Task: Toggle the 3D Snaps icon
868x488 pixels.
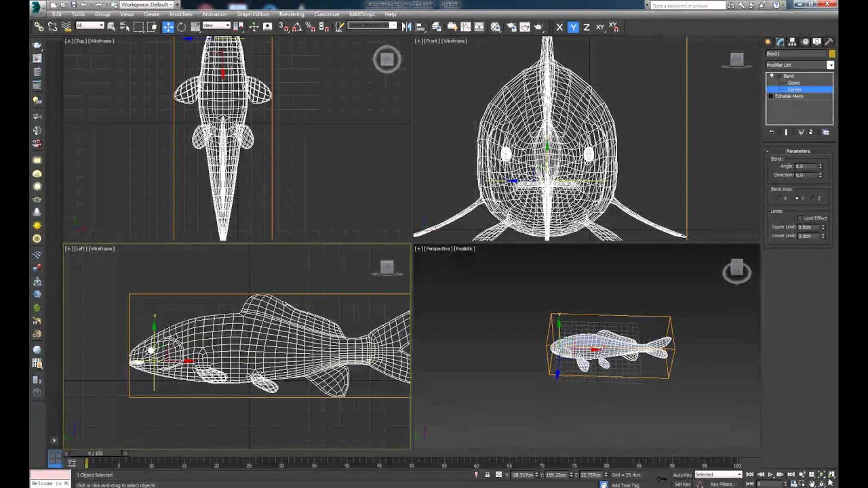Action: [x=284, y=27]
